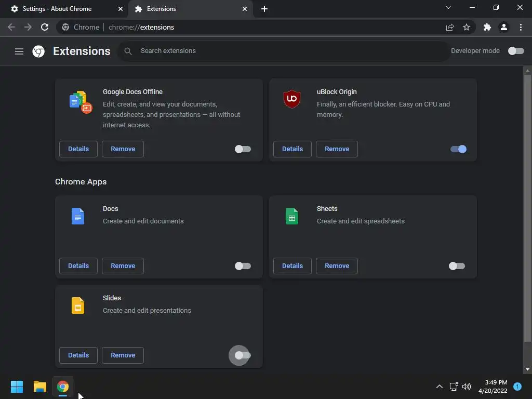532x399 pixels.
Task: Click the 'Chrome Apps' section heading
Action: [x=81, y=182]
